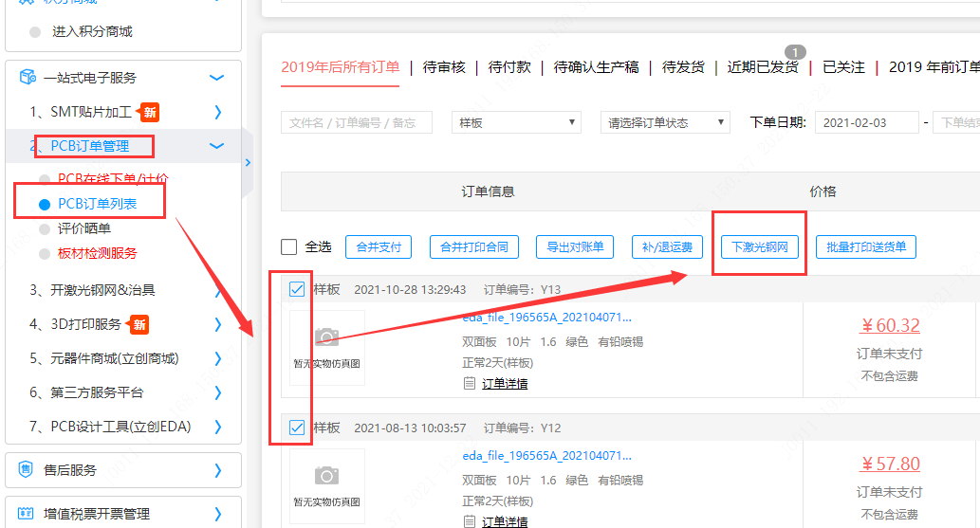
Task: Switch to the 待付款 tab
Action: [x=509, y=67]
